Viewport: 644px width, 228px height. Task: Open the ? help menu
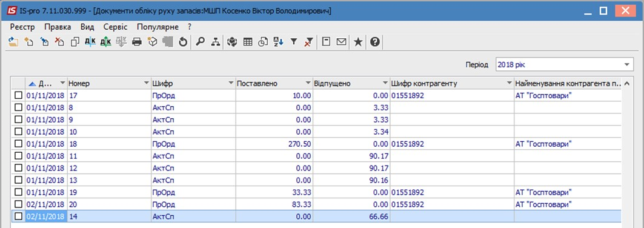coord(190,27)
